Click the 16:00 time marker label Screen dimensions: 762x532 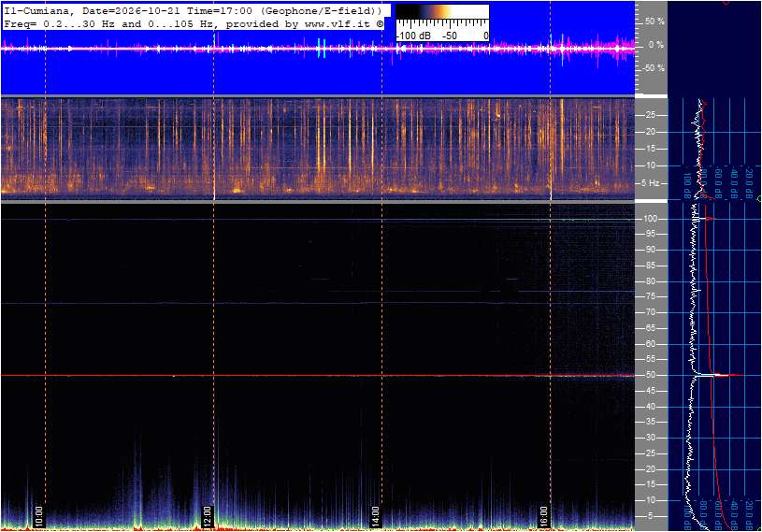pos(543,516)
